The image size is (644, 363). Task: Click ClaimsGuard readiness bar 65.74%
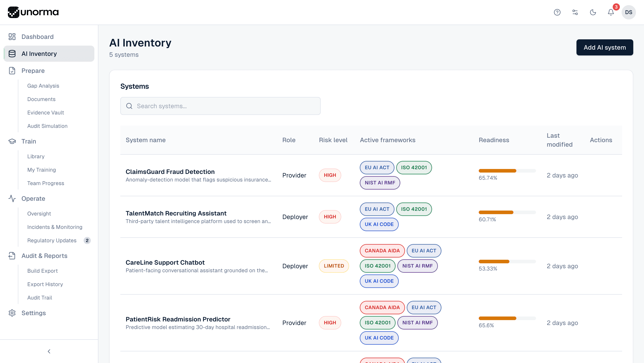pyautogui.click(x=507, y=171)
